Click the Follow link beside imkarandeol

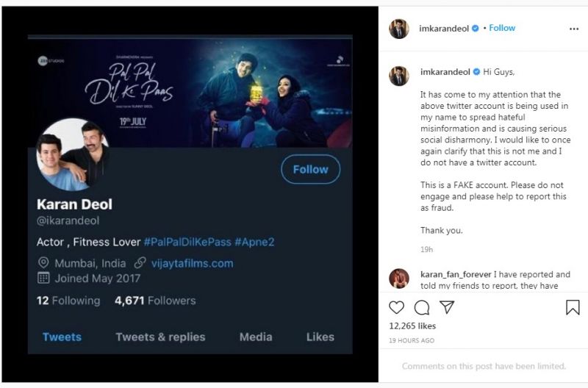tap(502, 28)
